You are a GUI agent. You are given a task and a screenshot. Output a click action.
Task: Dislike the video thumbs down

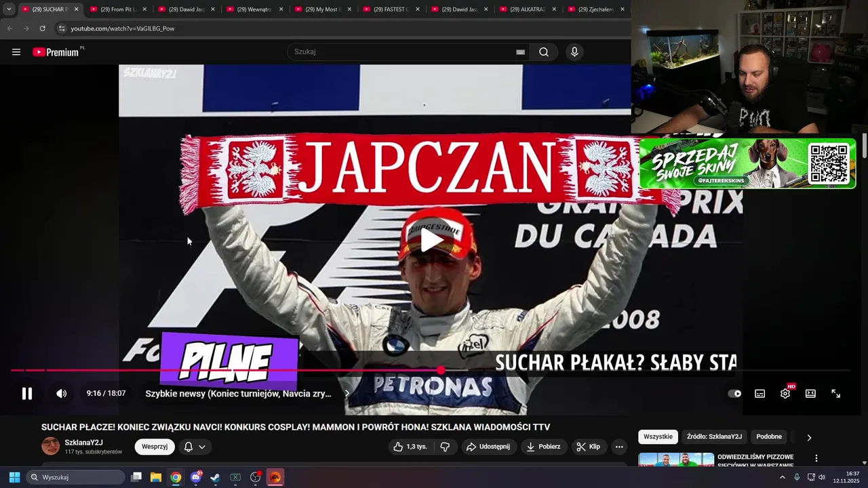coord(446,447)
